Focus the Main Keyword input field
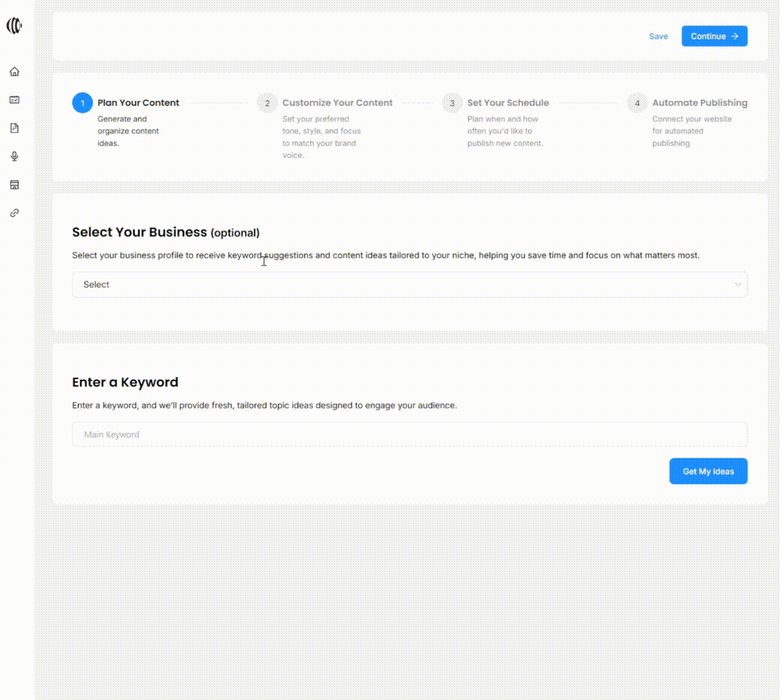 tap(409, 434)
